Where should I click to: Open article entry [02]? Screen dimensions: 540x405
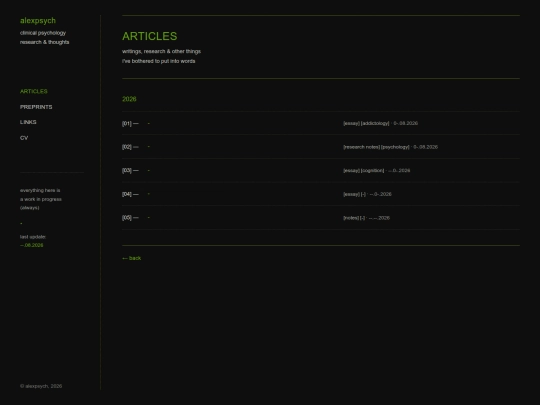pyautogui.click(x=321, y=147)
